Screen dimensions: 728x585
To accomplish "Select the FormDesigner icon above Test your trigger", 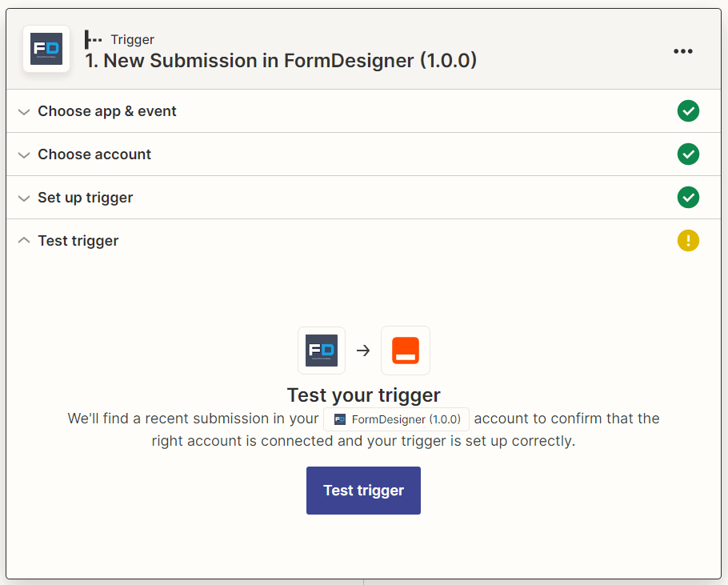I will click(321, 350).
